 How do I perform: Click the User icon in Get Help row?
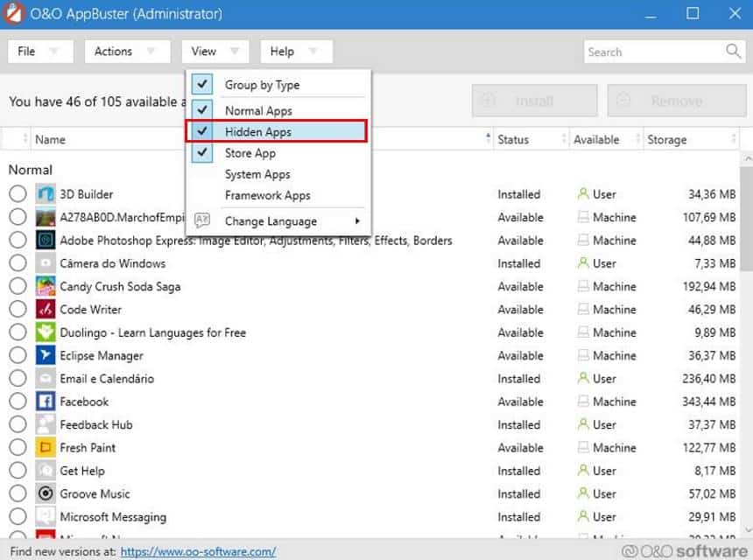pyautogui.click(x=583, y=470)
